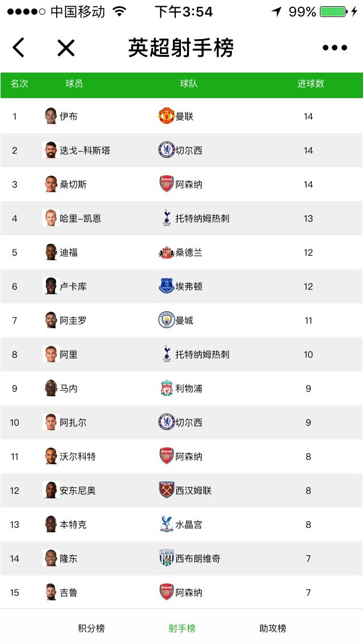The width and height of the screenshot is (363, 644).
Task: Tap the Liverpool club crest
Action: (167, 388)
